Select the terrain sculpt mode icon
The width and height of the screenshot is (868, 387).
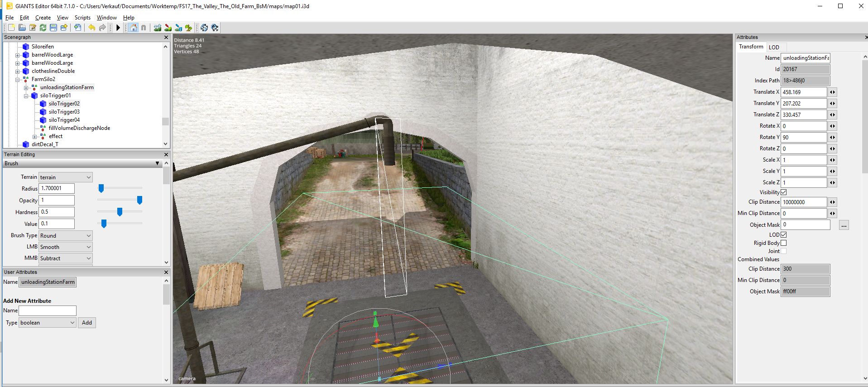tap(157, 28)
